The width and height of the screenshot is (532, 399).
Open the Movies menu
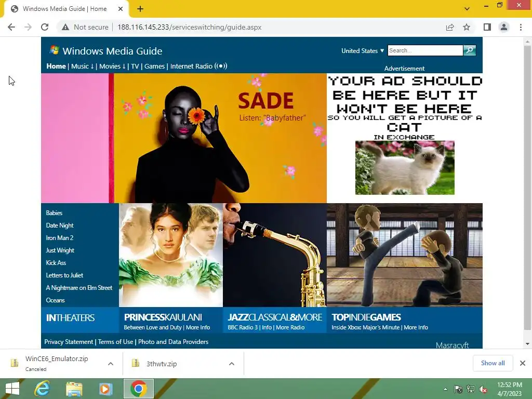click(112, 66)
